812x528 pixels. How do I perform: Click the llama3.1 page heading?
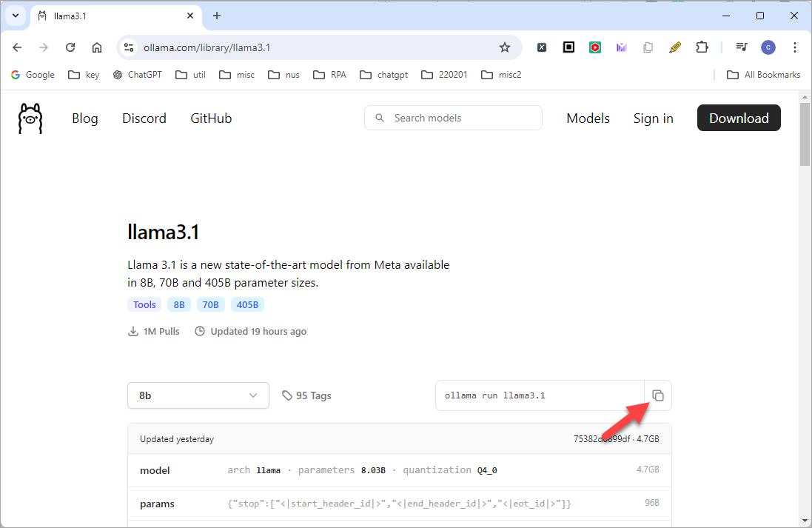[163, 232]
